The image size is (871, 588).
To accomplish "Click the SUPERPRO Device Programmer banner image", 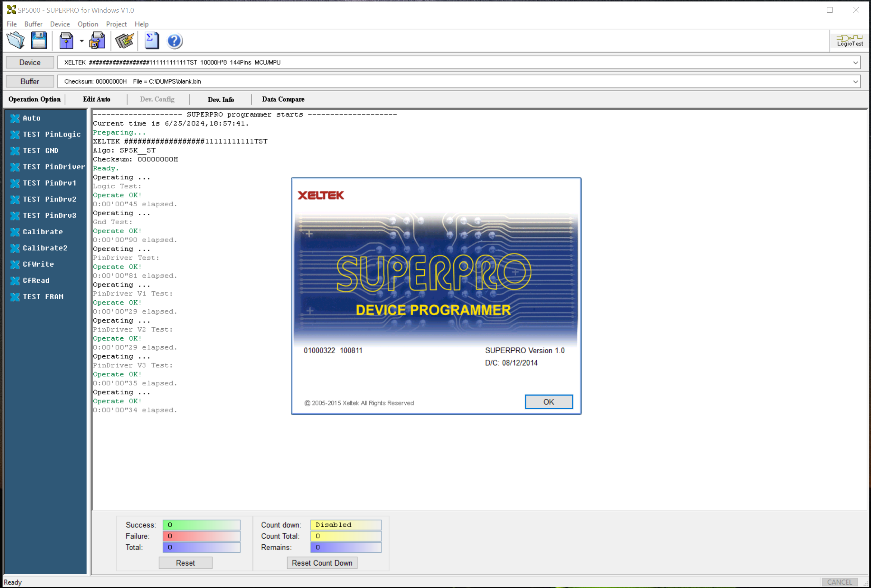I will [435, 278].
